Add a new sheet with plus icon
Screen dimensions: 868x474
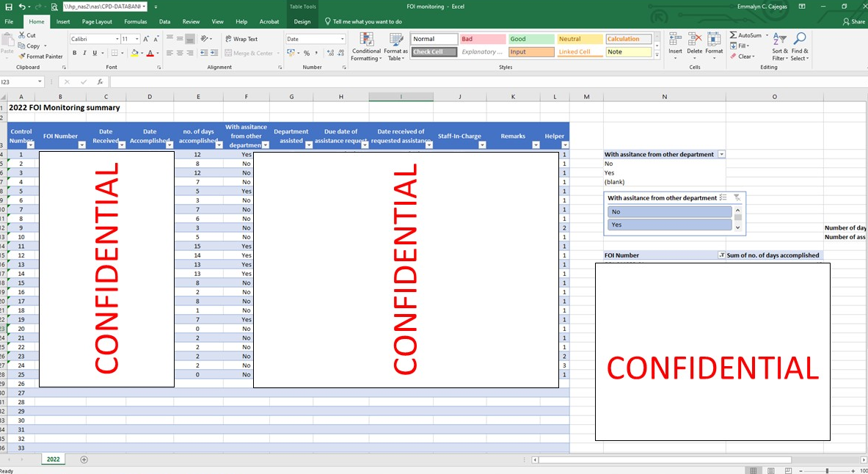pos(84,459)
